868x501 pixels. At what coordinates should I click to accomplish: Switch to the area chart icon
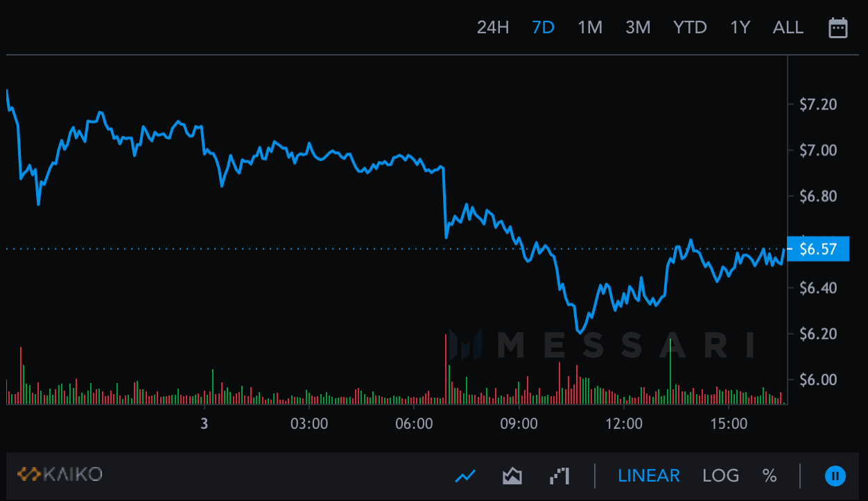512,476
